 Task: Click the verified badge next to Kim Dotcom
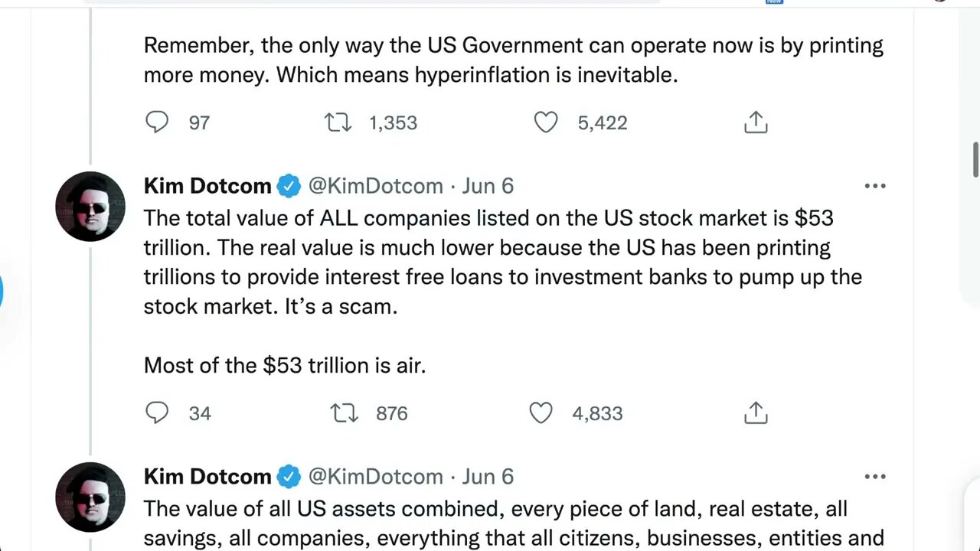289,186
